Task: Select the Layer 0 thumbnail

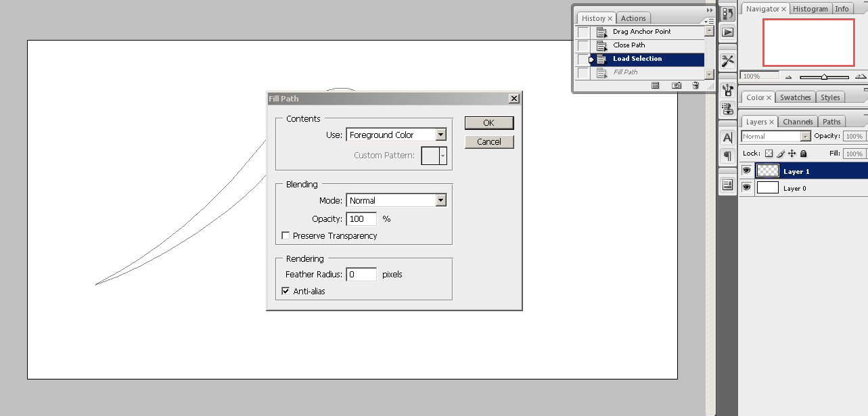Action: point(768,188)
